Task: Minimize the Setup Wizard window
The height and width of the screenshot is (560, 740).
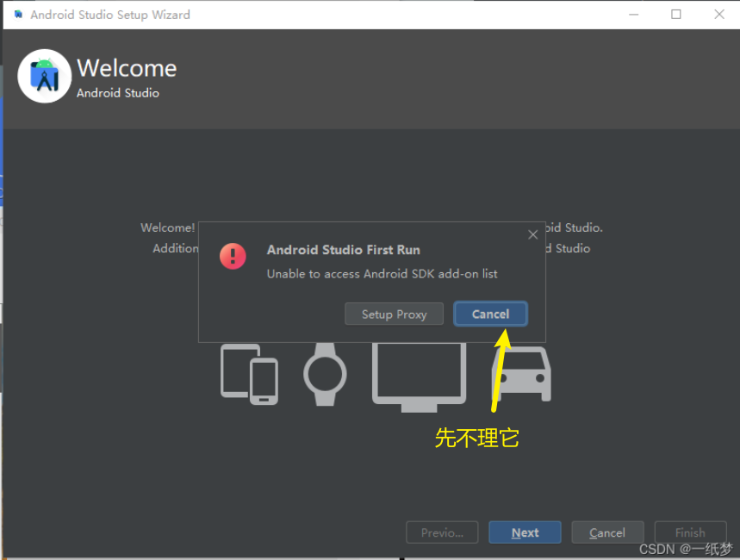Action: tap(634, 15)
